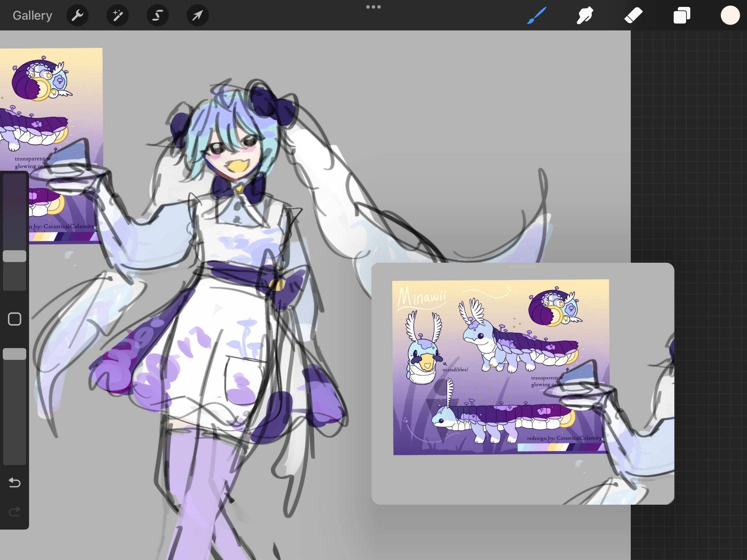This screenshot has width=747, height=560.
Task: Redo the last undone action
Action: point(15,511)
